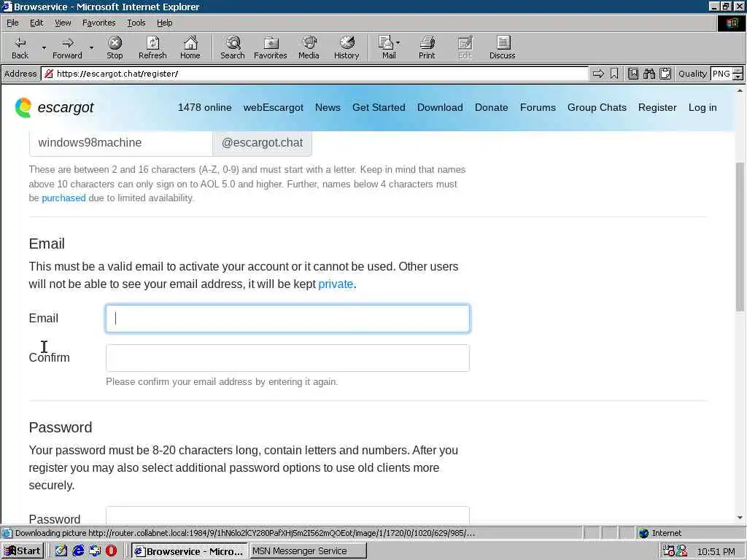Viewport: 747px width, 560px height.
Task: Follow the purchased link
Action: click(63, 198)
